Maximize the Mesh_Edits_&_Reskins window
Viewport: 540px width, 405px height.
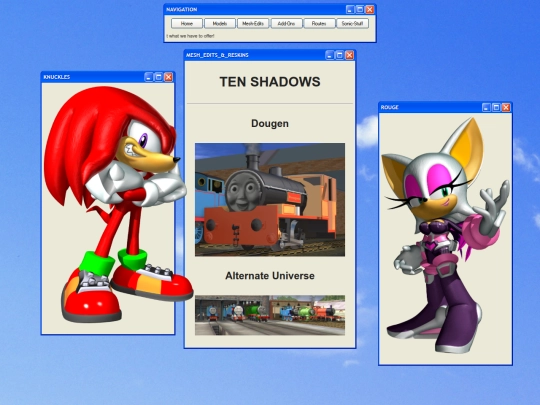pyautogui.click(x=340, y=55)
